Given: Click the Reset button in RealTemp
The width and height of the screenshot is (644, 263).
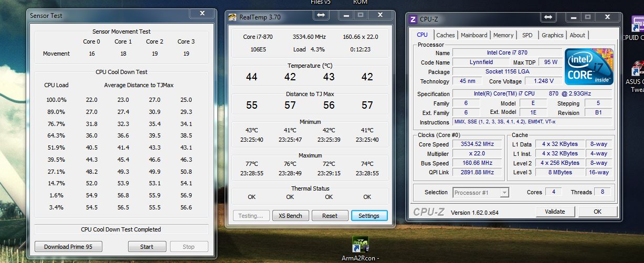Looking at the screenshot, I should (x=330, y=216).
